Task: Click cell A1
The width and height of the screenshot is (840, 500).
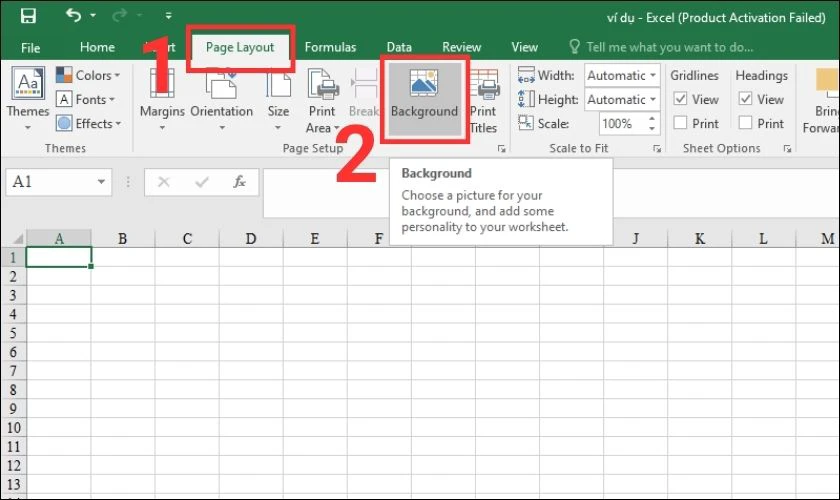Action: 59,257
